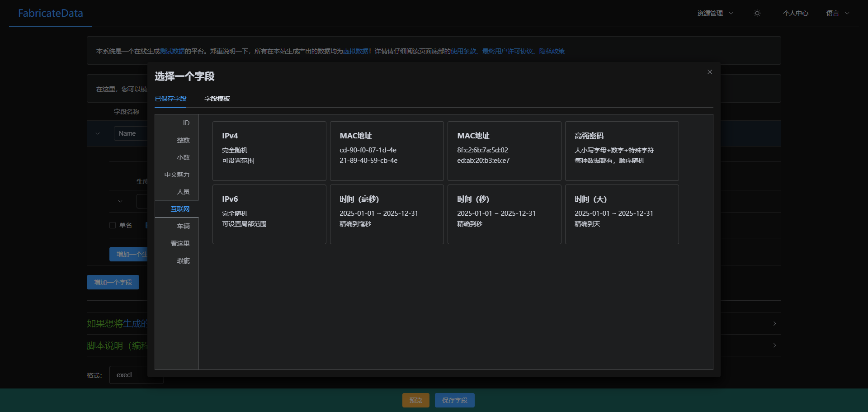Viewport: 868px width, 412px height.
Task: Expand the 如果想将生成的 section arrow
Action: point(775,323)
